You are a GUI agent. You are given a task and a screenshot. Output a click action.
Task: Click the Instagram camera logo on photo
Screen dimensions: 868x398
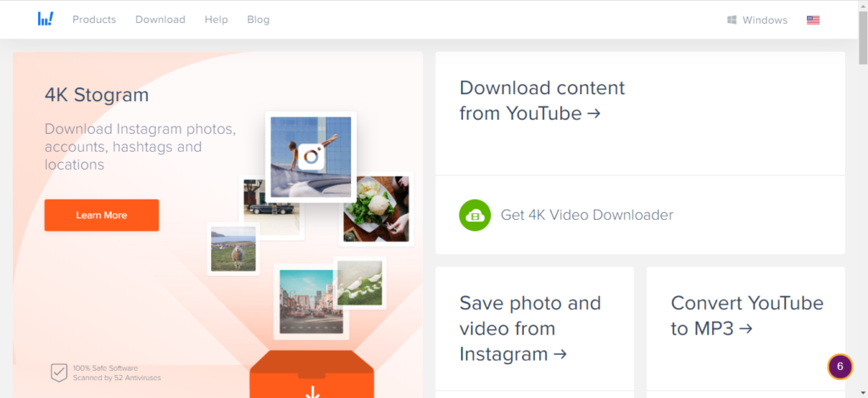pos(310,156)
